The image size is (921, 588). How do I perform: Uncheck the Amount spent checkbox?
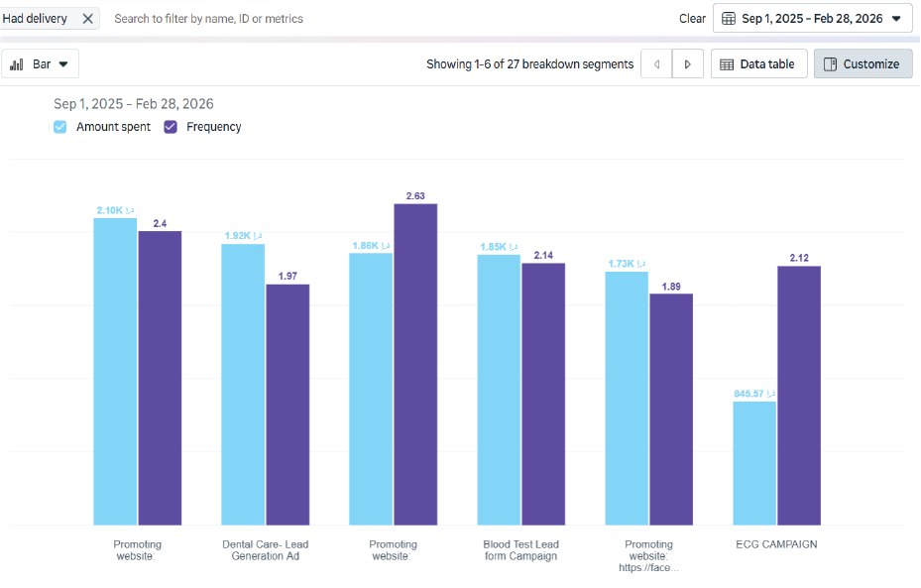(x=60, y=127)
